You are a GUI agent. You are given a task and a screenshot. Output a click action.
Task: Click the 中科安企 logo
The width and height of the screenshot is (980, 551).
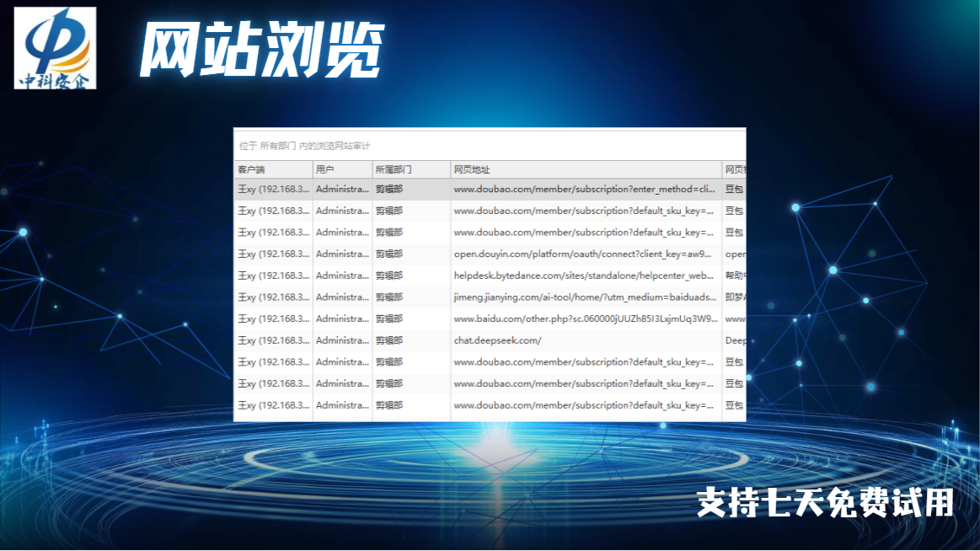(x=55, y=48)
